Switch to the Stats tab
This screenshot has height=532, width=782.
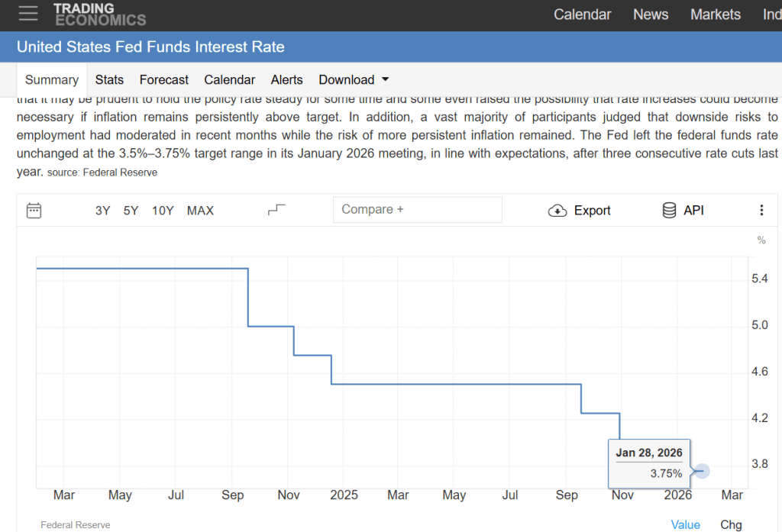109,79
